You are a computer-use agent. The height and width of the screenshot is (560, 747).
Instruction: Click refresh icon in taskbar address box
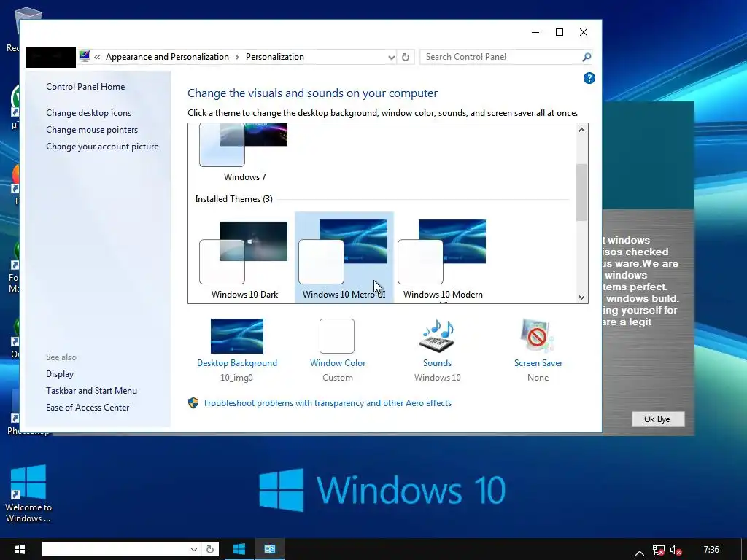[210, 549]
